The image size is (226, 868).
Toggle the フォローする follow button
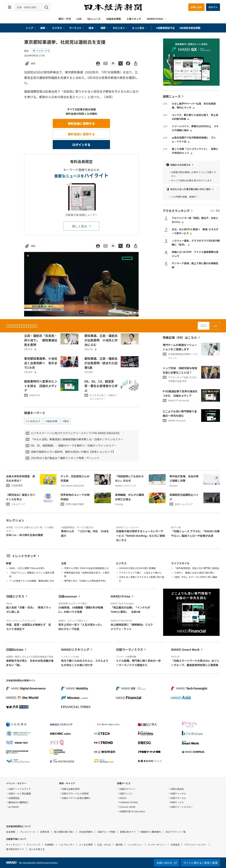tap(41, 51)
